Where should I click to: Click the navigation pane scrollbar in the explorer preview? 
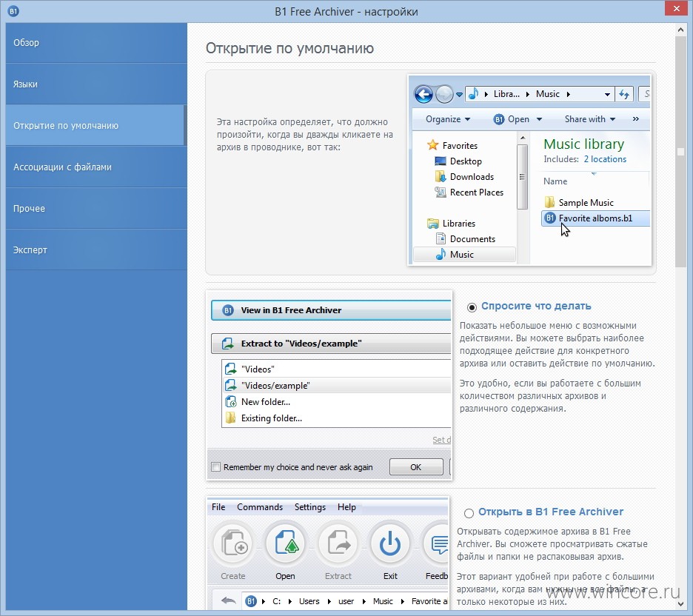click(523, 177)
